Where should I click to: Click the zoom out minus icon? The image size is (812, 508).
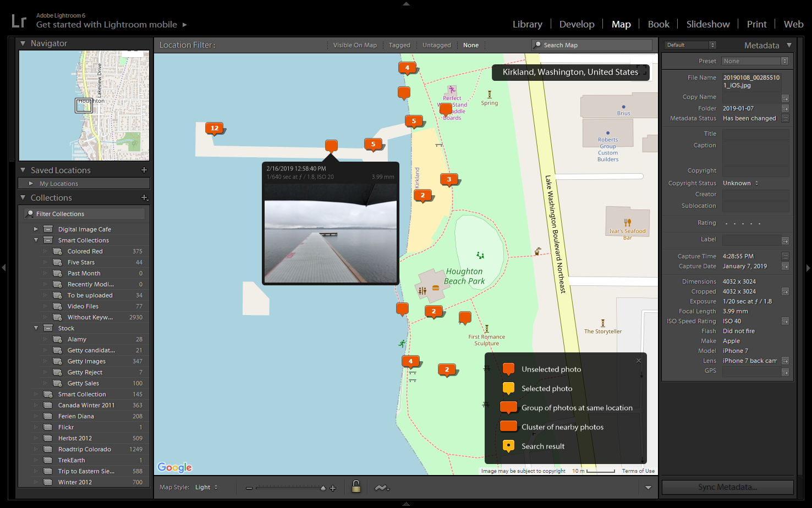tap(249, 488)
